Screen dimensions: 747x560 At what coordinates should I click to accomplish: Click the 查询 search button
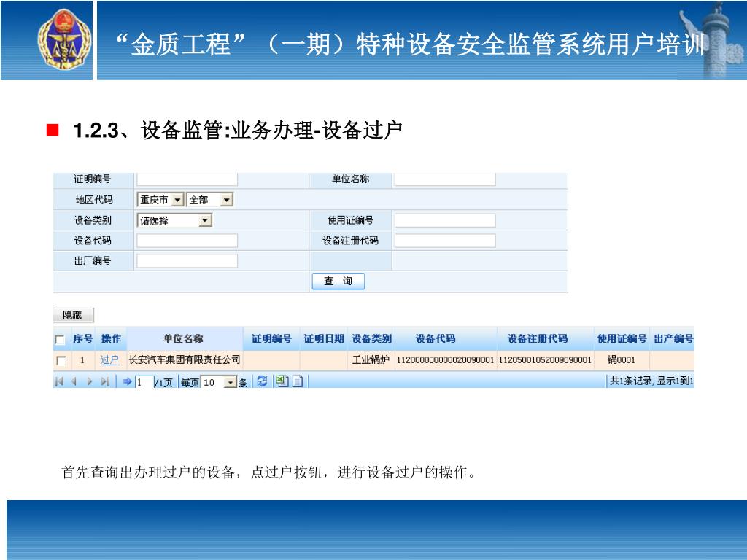pyautogui.click(x=338, y=281)
